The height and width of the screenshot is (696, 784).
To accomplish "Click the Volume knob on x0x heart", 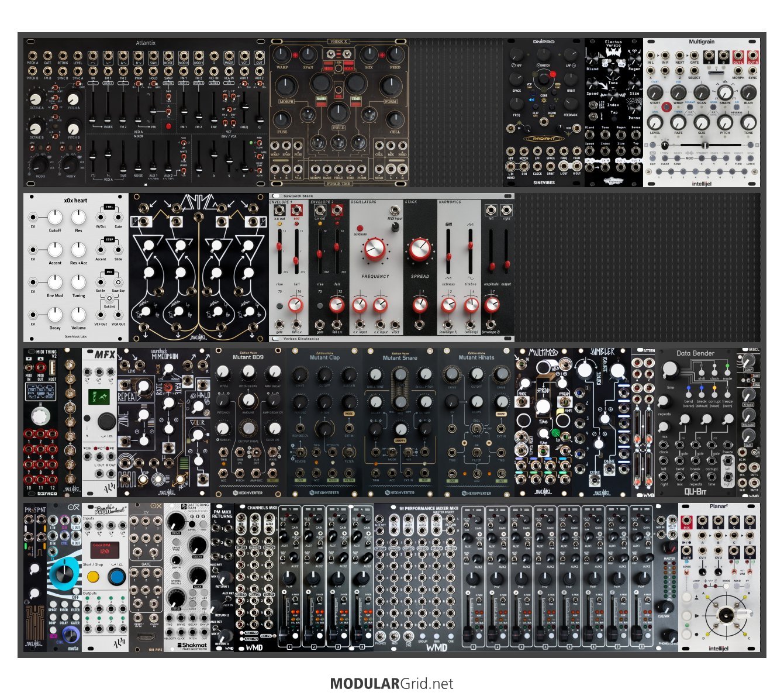I will [x=78, y=315].
